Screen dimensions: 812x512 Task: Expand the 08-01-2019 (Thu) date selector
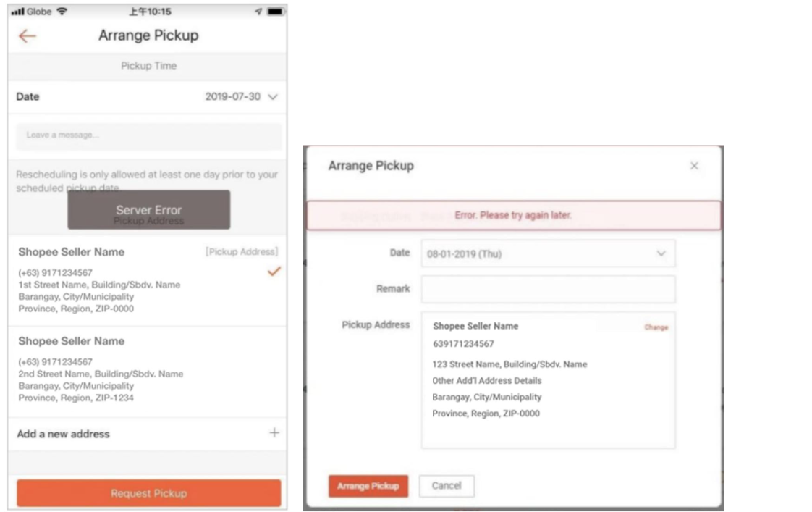click(x=548, y=253)
